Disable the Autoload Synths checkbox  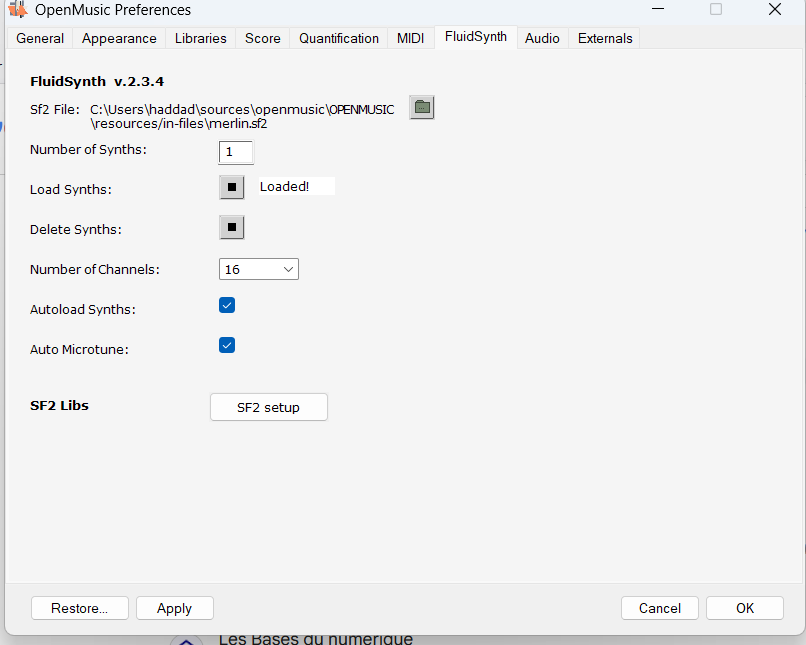(227, 306)
